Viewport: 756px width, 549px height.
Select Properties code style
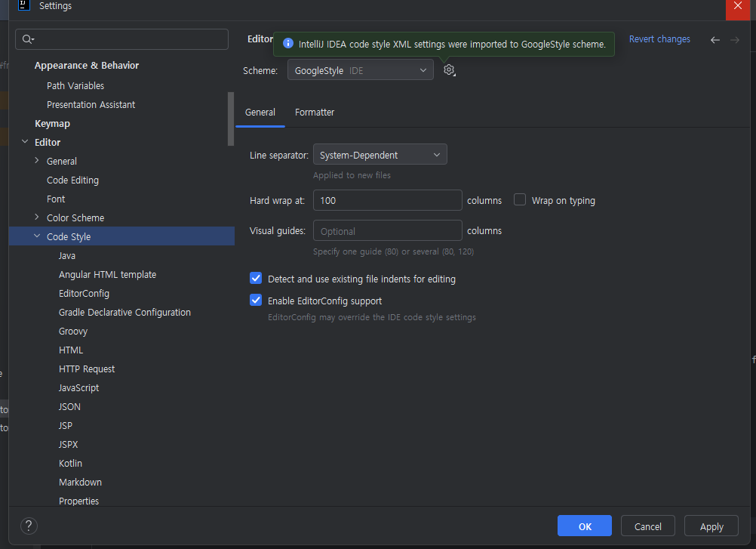[78, 501]
